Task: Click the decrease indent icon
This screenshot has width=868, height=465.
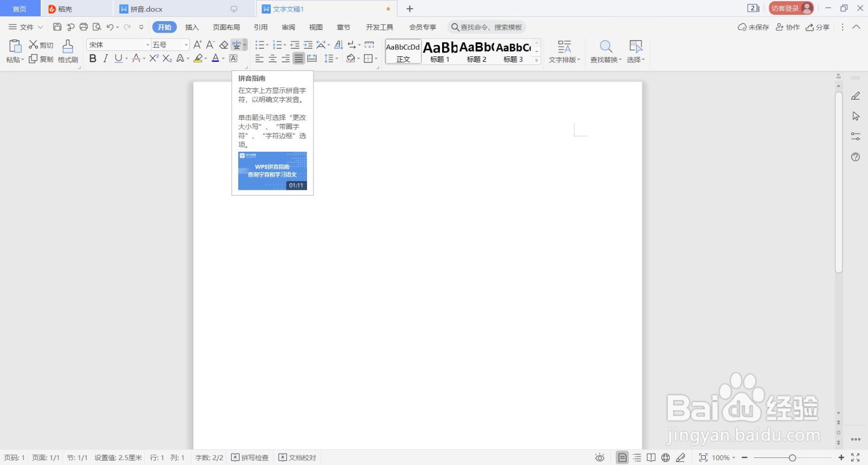Action: [295, 44]
